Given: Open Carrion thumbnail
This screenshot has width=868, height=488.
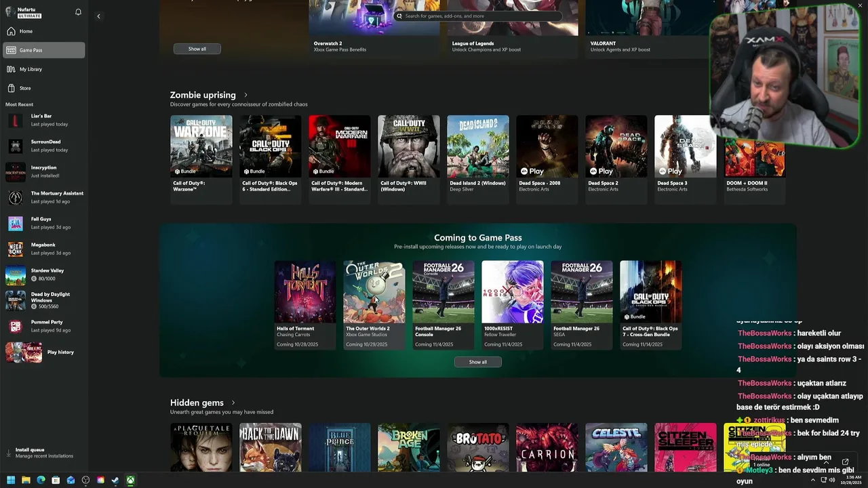Looking at the screenshot, I should click(x=547, y=447).
